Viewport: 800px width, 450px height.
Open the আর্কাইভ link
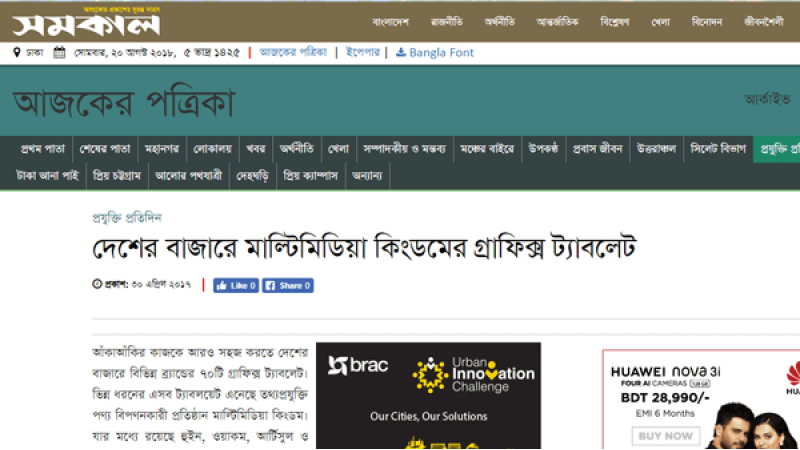767,99
